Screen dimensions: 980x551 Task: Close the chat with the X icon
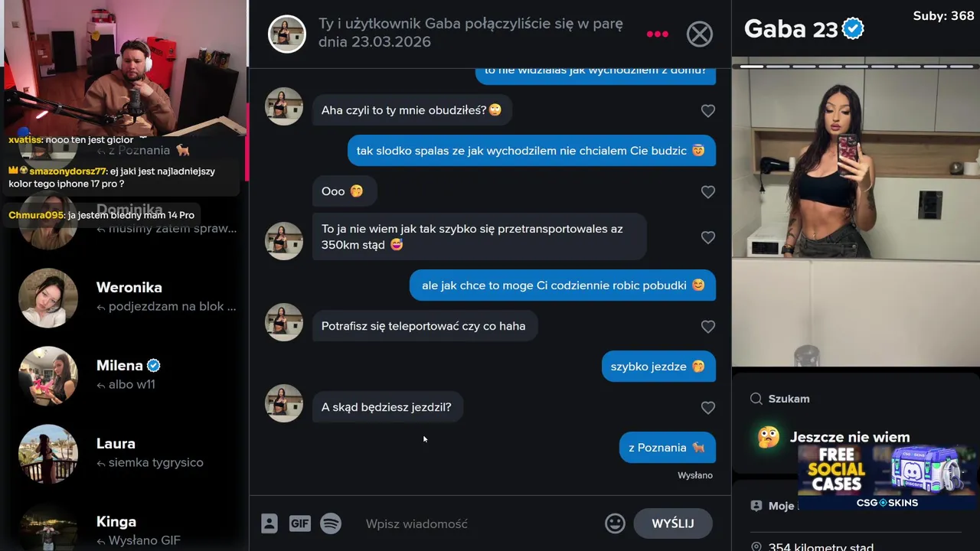tap(700, 34)
